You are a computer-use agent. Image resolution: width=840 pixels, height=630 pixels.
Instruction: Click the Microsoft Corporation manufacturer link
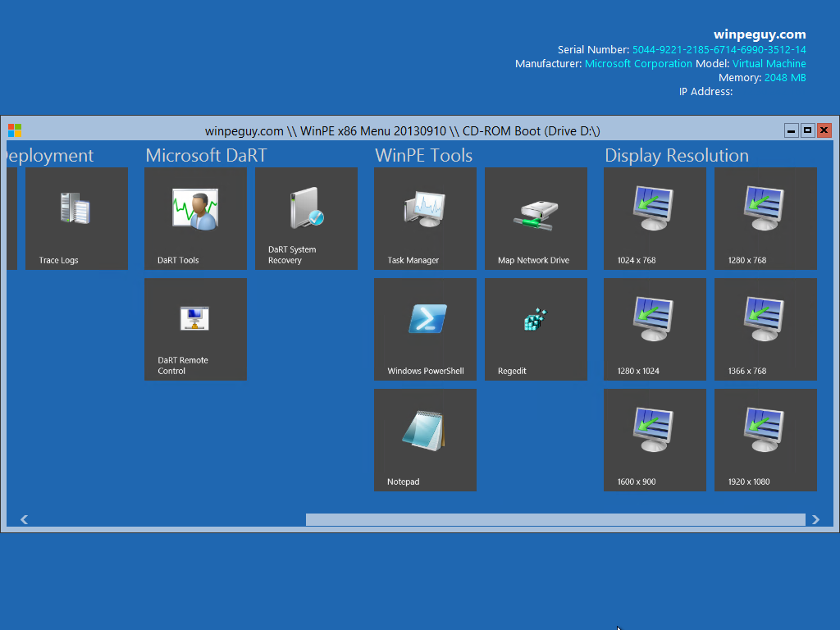[x=638, y=63]
